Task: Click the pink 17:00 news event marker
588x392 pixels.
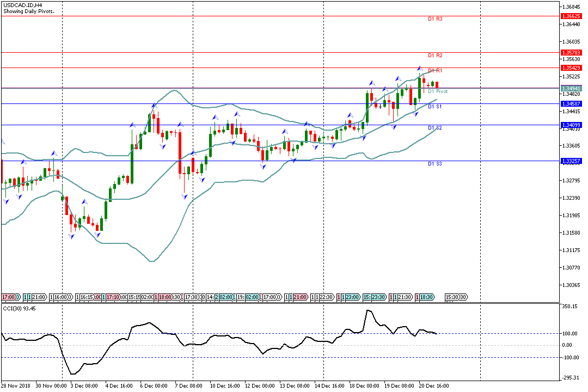Action: click(x=9, y=297)
